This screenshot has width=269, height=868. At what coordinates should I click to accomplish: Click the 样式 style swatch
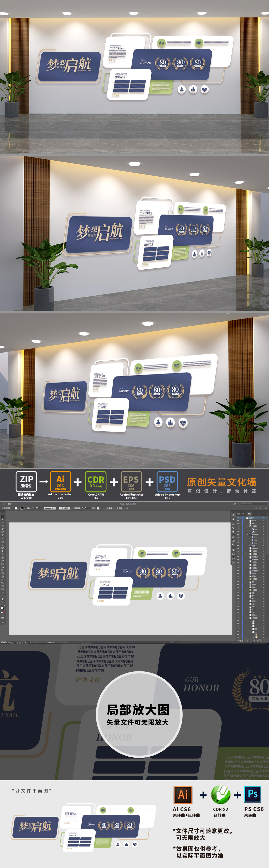[x=98, y=508]
